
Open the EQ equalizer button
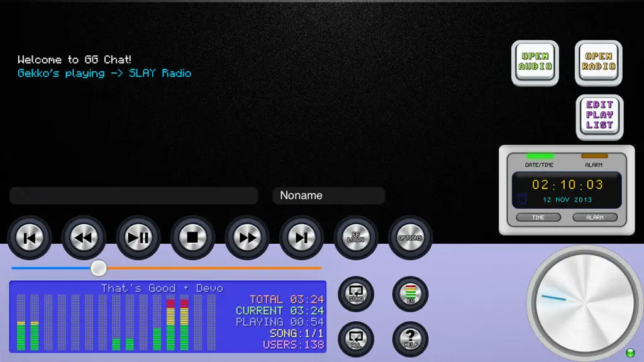(410, 294)
